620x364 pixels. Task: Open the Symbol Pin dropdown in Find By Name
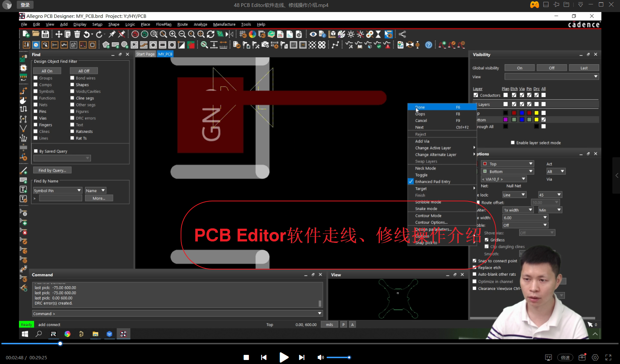tap(57, 190)
